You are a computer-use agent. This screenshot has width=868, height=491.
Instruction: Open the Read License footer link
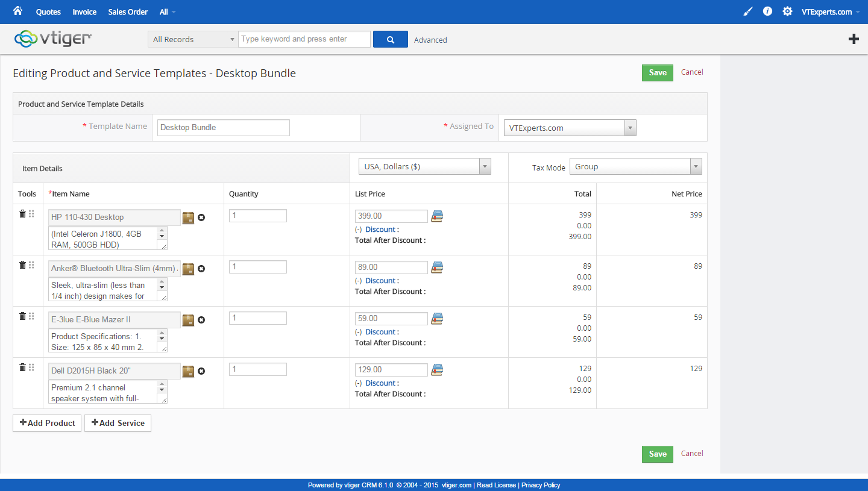click(496, 485)
